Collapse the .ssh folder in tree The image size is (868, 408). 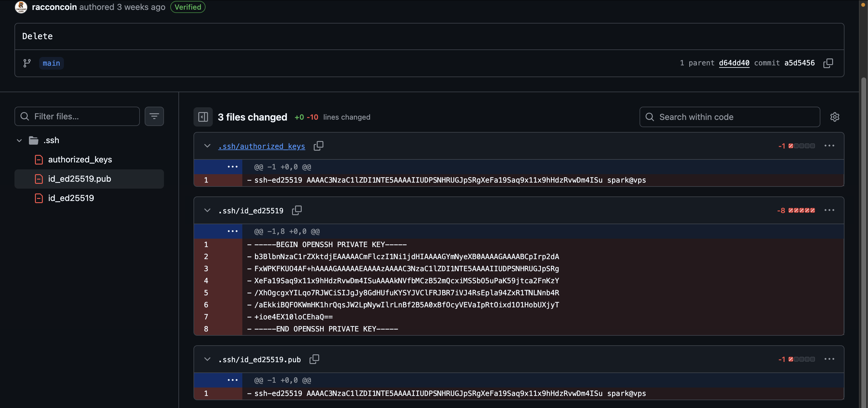[x=19, y=140]
